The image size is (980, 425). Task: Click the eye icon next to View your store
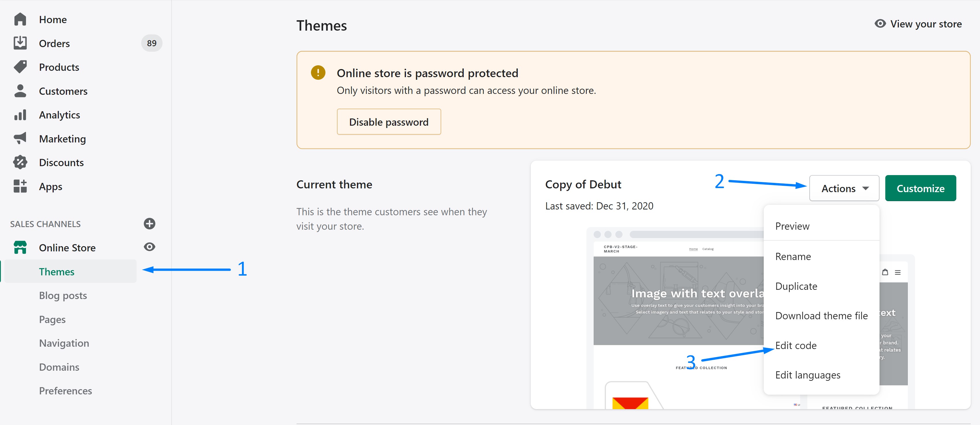coord(880,24)
